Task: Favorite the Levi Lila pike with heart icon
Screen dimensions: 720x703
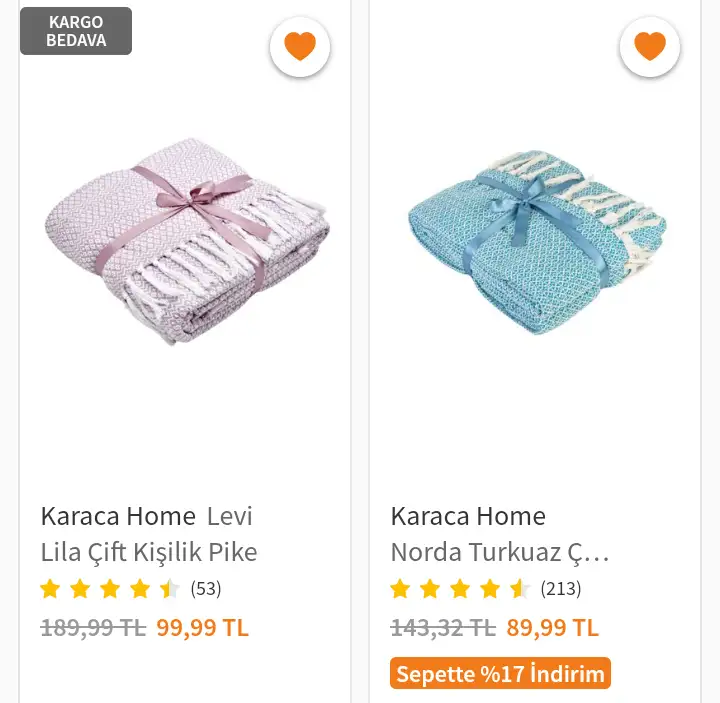Action: pyautogui.click(x=300, y=47)
